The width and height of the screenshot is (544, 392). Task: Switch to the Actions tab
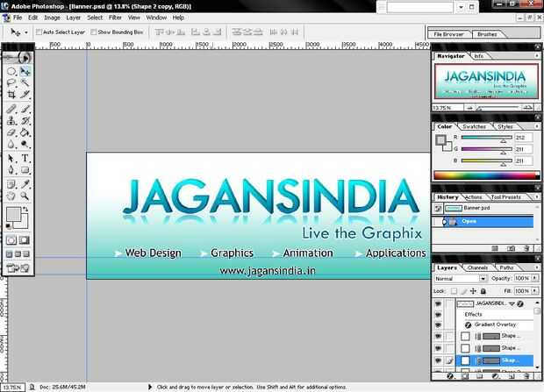click(473, 197)
